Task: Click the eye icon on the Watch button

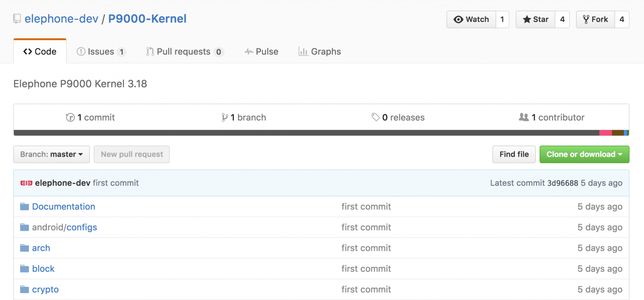Action: [x=458, y=19]
